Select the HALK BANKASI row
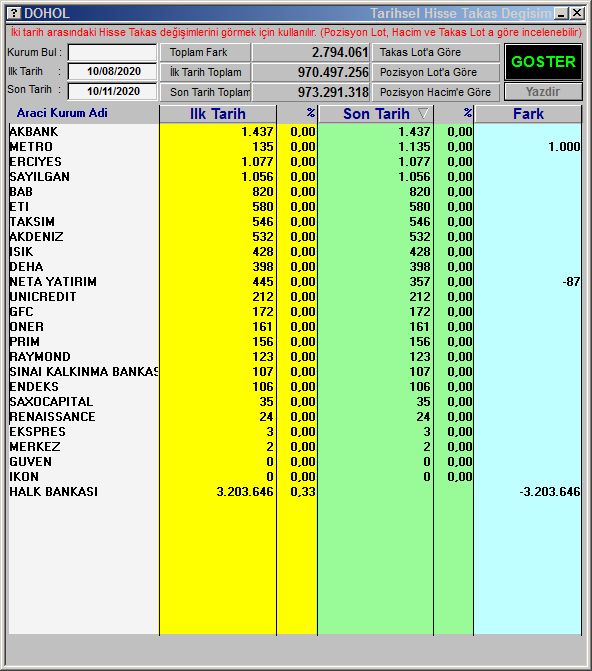 (x=295, y=492)
